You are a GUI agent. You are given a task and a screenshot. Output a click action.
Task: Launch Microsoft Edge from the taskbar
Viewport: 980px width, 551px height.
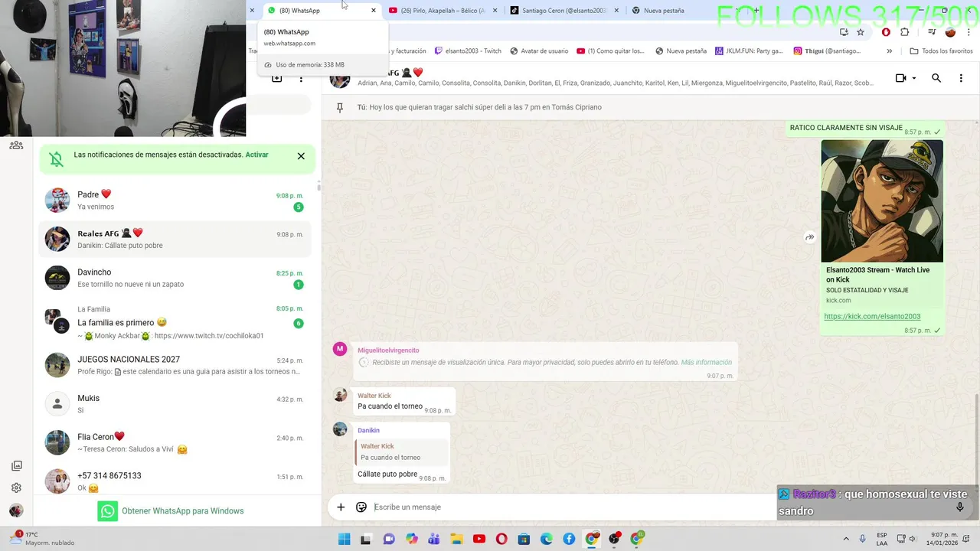(x=547, y=540)
